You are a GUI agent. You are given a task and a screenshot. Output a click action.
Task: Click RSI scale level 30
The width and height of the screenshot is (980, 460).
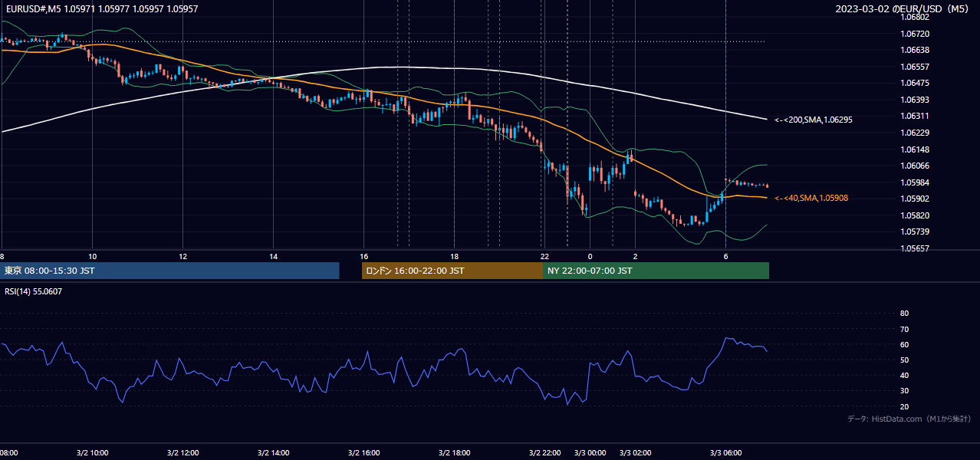[904, 391]
